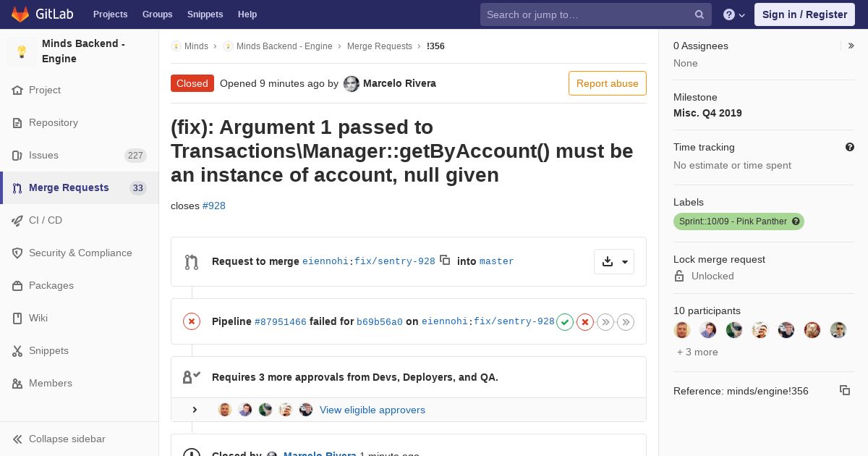Collapse the right sidebar with double-chevron
The width and height of the screenshot is (868, 456).
851,46
